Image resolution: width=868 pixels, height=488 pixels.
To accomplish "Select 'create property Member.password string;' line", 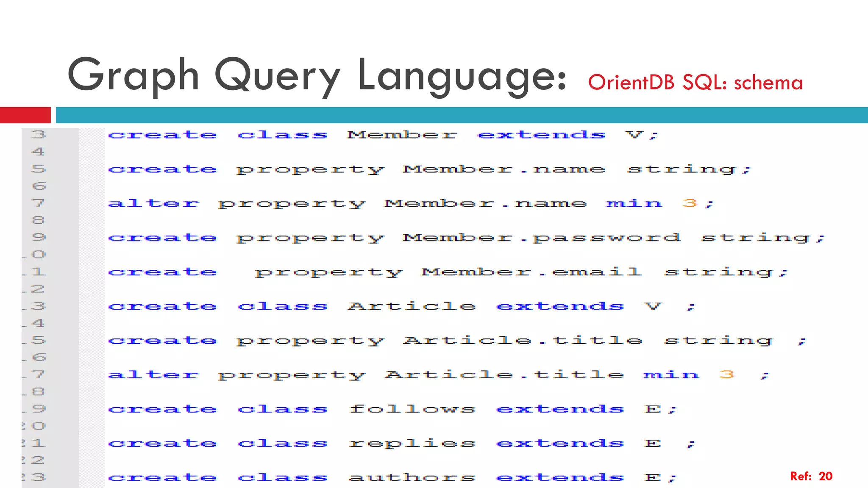I will point(466,238).
